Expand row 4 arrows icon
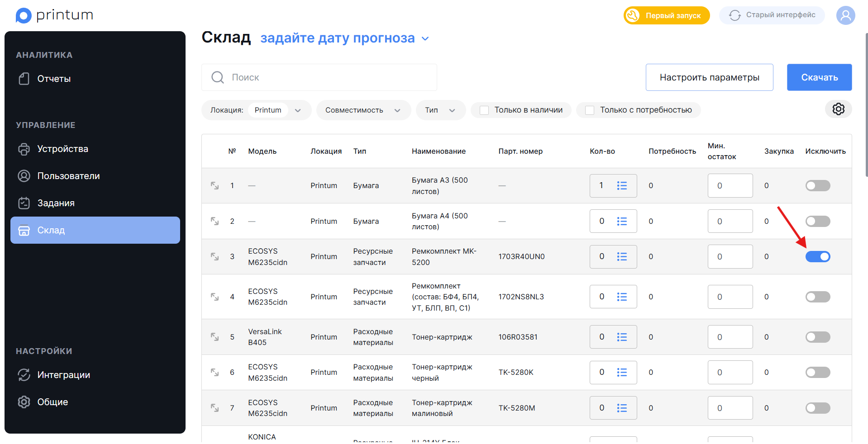The height and width of the screenshot is (444, 868). pyautogui.click(x=215, y=297)
